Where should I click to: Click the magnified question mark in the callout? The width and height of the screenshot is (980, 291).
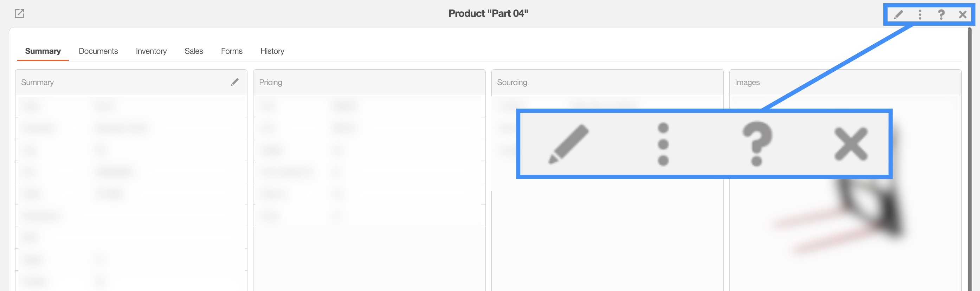click(757, 143)
